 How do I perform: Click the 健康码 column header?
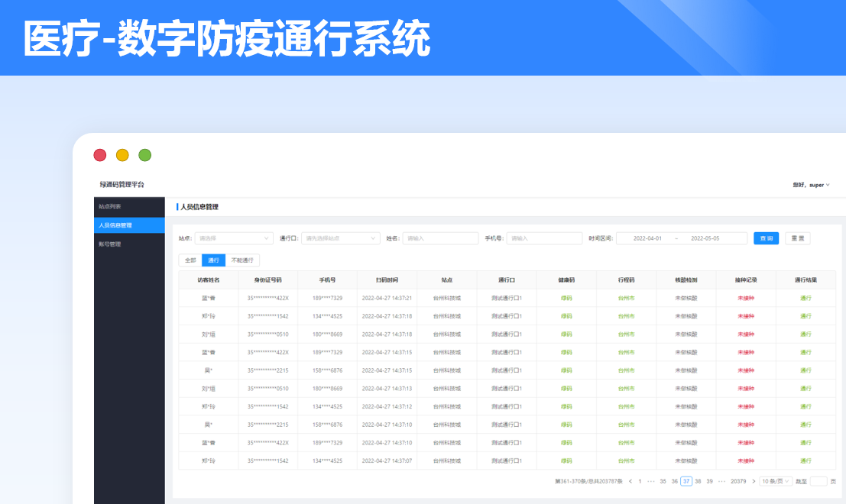click(x=566, y=280)
